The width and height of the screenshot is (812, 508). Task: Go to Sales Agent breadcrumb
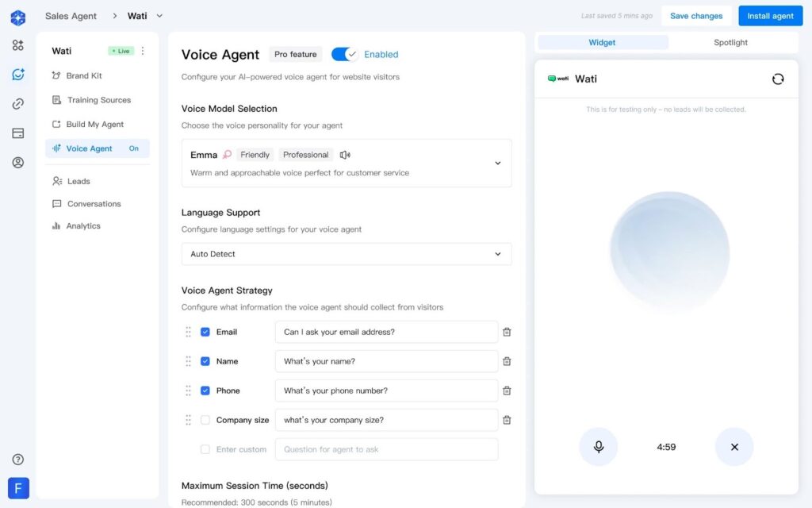(x=71, y=16)
